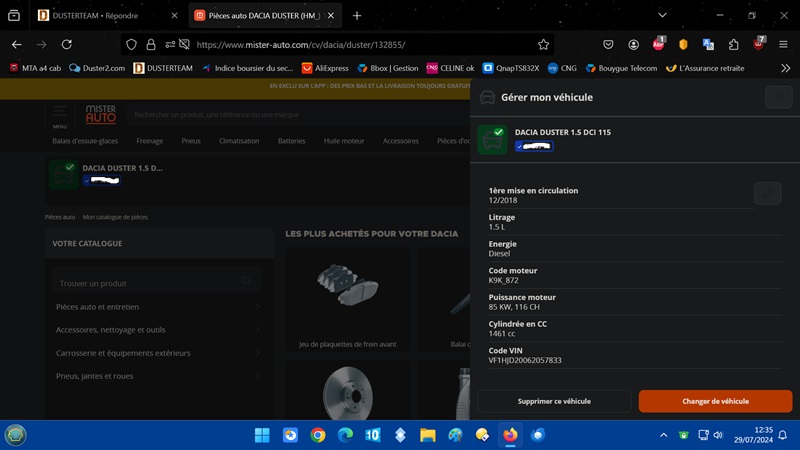Open the Pneus category

(191, 141)
